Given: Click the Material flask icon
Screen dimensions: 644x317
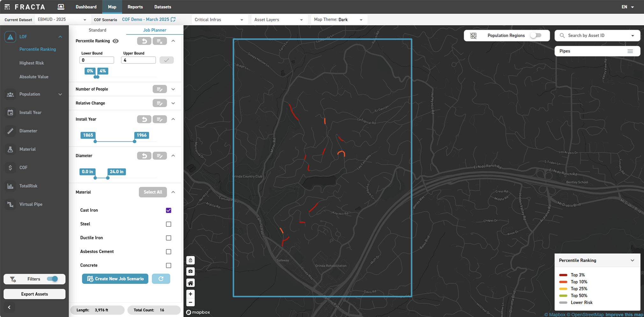Looking at the screenshot, I should [10, 149].
